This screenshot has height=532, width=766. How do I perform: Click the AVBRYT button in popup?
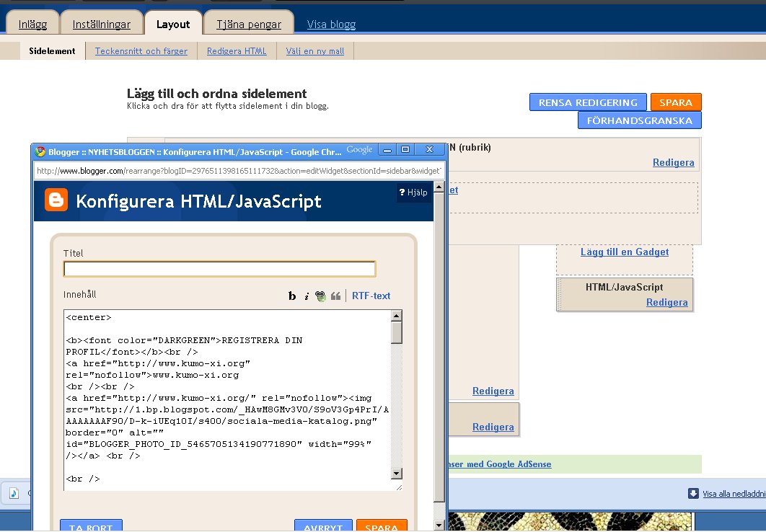(x=323, y=526)
